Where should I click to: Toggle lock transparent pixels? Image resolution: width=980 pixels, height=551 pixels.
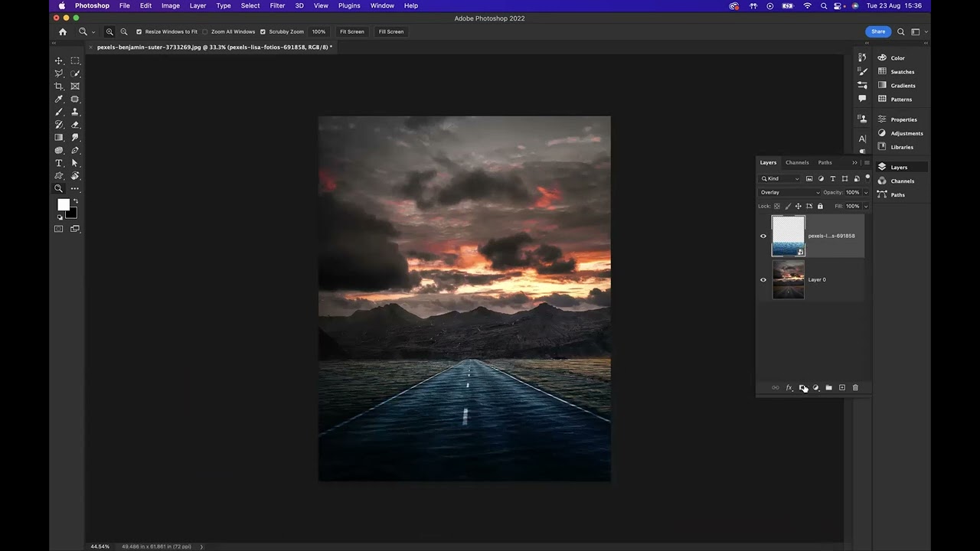tap(777, 206)
